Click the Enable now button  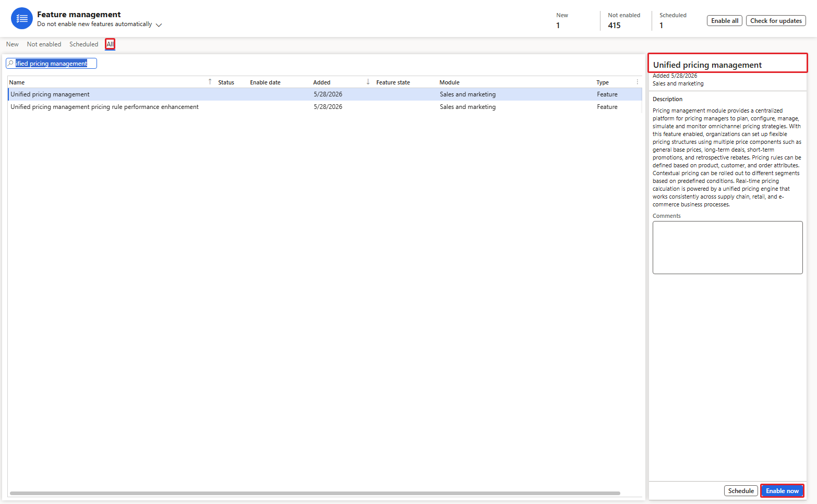point(782,491)
